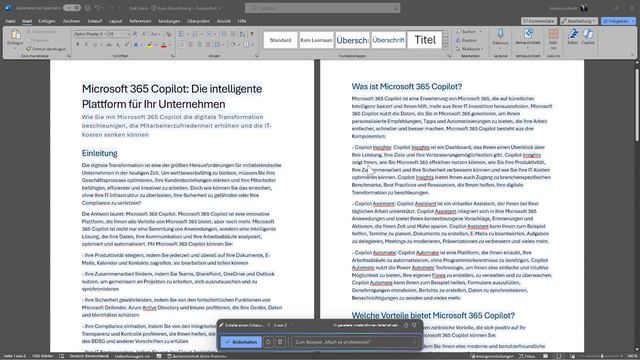The image size is (640, 360).
Task: Apply yellow text highlight color
Action: 149,45
